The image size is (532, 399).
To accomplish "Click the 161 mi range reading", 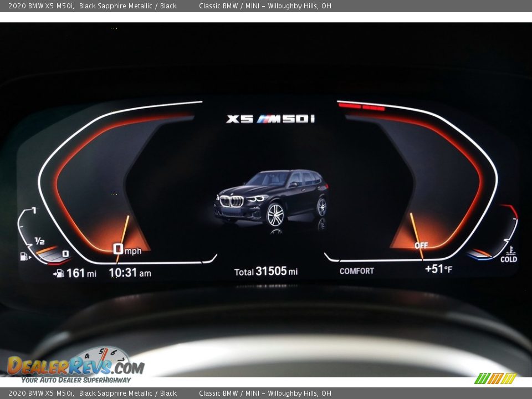I will [81, 273].
